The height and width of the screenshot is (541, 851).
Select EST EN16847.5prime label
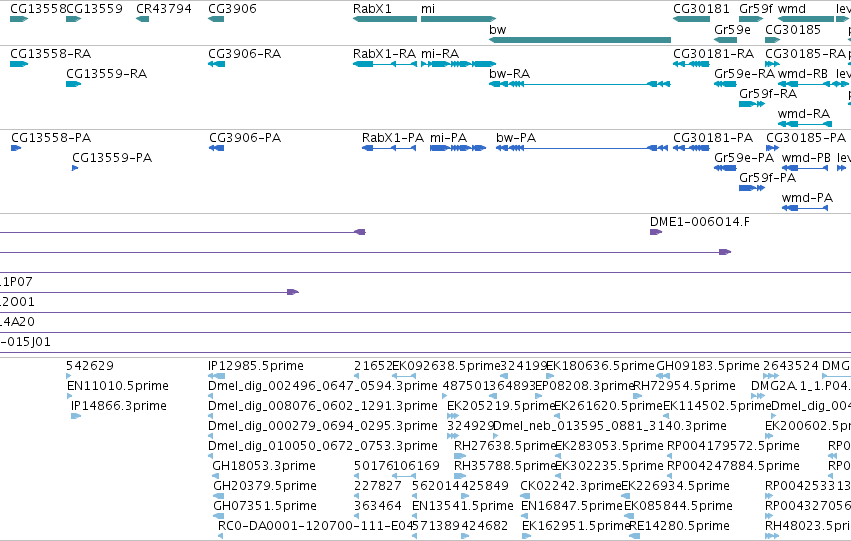coord(571,506)
